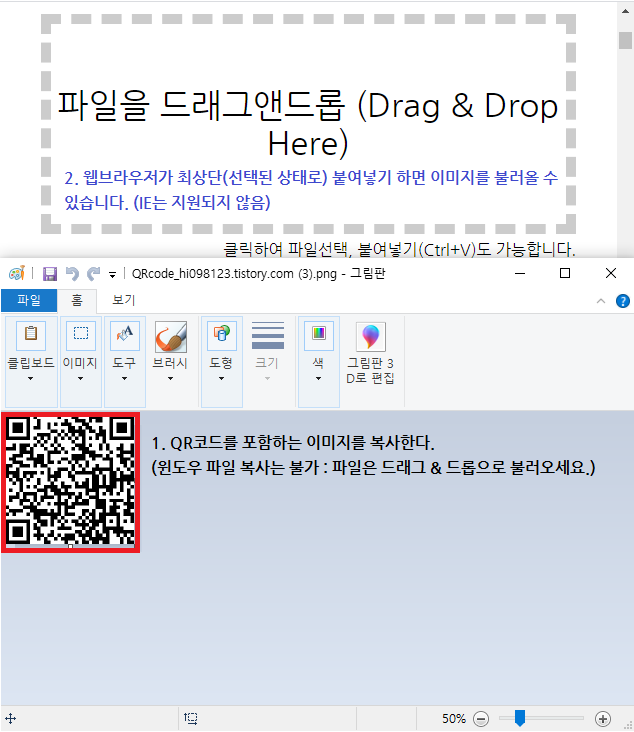Switch to the 보기 ribbon tab

pyautogui.click(x=123, y=300)
